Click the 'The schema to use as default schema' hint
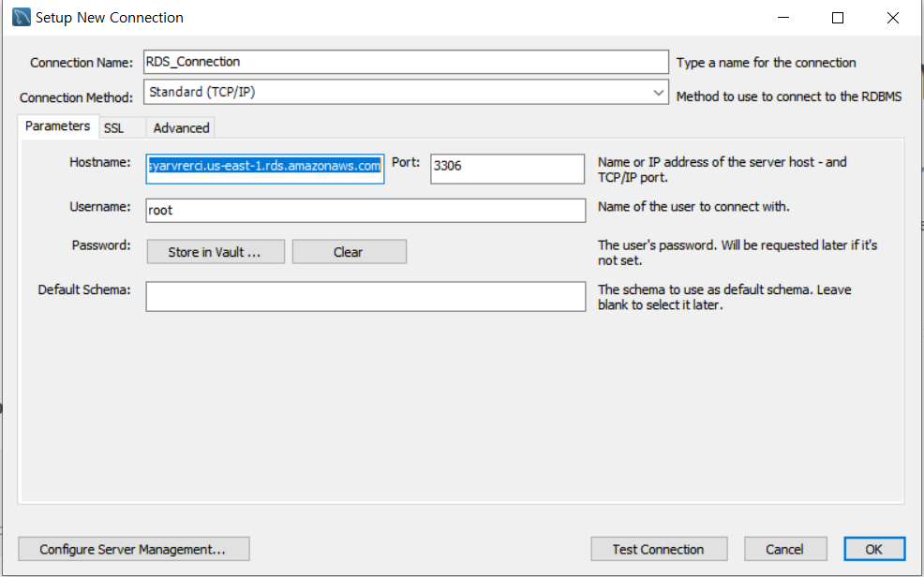Image resolution: width=924 pixels, height=577 pixels. (724, 297)
